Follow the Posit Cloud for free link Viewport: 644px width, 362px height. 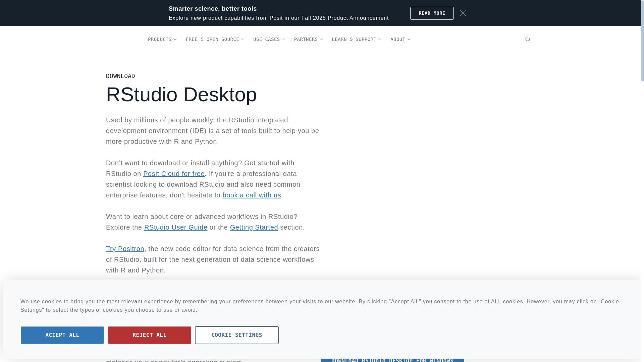click(x=174, y=174)
